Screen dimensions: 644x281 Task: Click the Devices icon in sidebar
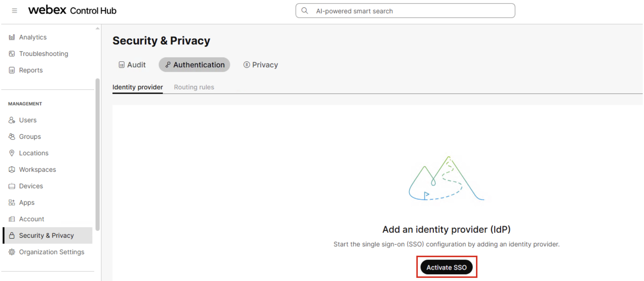coord(12,186)
